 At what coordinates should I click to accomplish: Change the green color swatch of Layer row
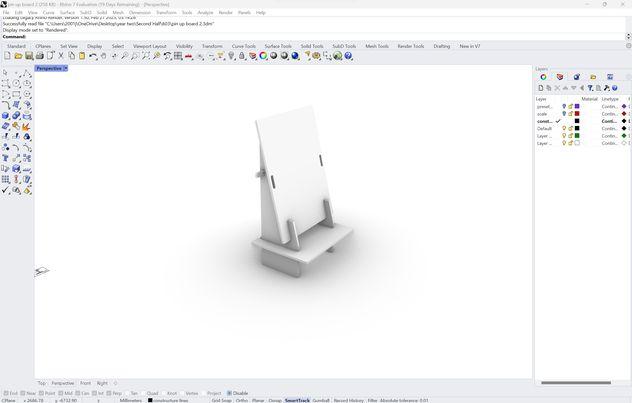[x=577, y=136]
